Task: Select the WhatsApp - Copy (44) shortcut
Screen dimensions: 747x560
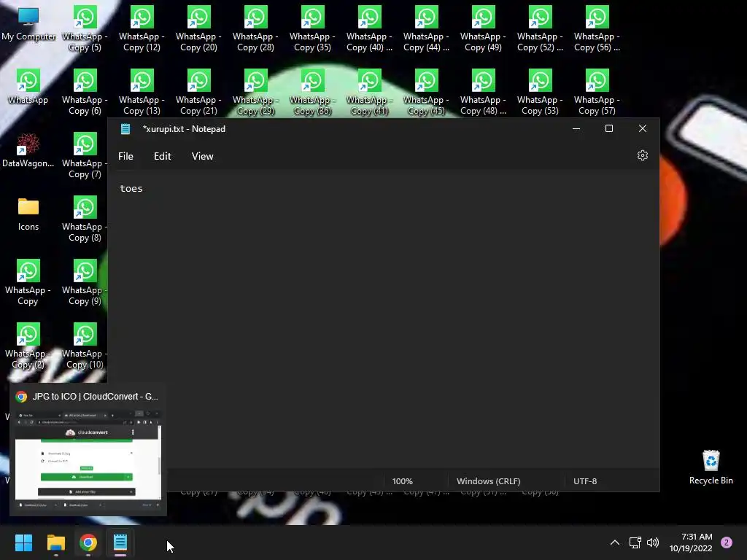Action: (426, 28)
